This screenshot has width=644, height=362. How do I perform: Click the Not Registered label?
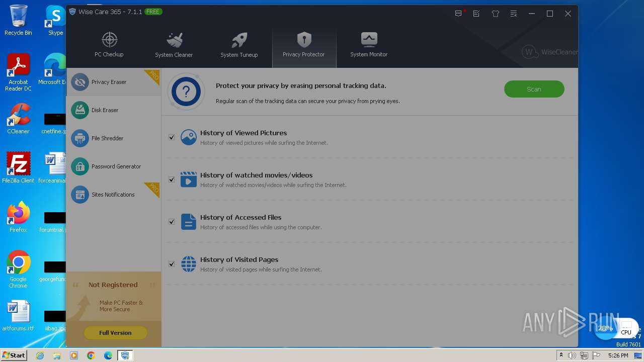[x=113, y=285]
